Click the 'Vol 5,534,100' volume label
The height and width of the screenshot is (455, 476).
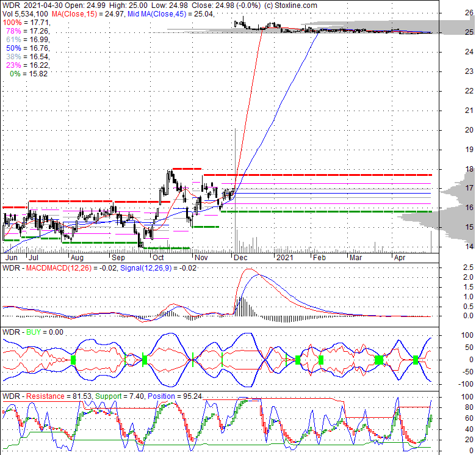point(25,13)
